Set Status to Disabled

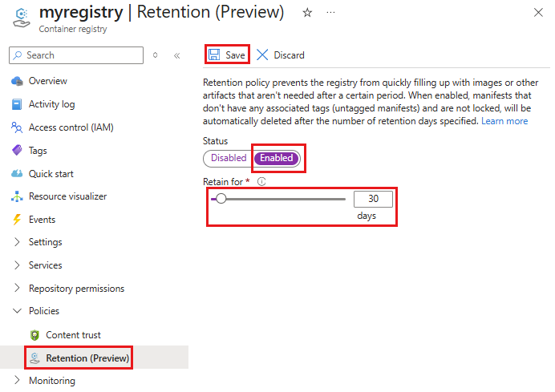click(x=229, y=158)
